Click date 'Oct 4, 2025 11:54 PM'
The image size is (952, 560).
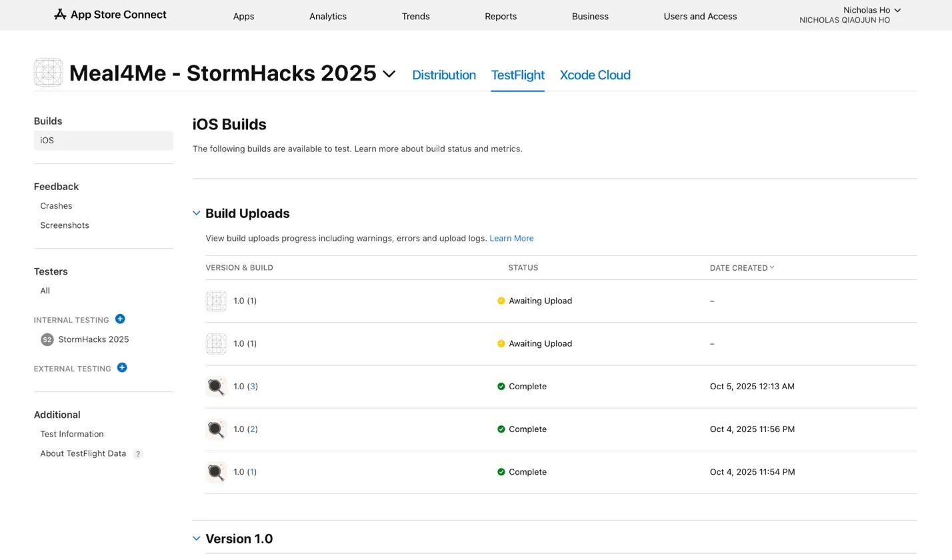pyautogui.click(x=752, y=472)
